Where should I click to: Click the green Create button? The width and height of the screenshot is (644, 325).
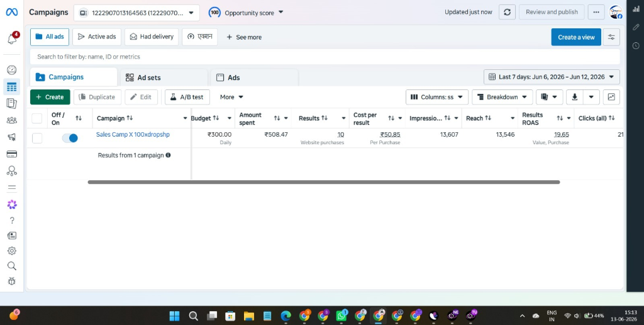(x=50, y=97)
